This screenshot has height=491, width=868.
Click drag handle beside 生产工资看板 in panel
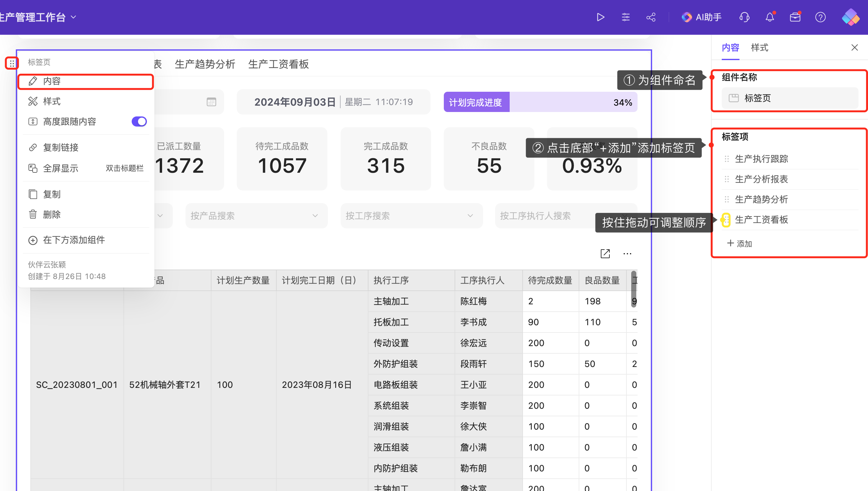pyautogui.click(x=726, y=220)
